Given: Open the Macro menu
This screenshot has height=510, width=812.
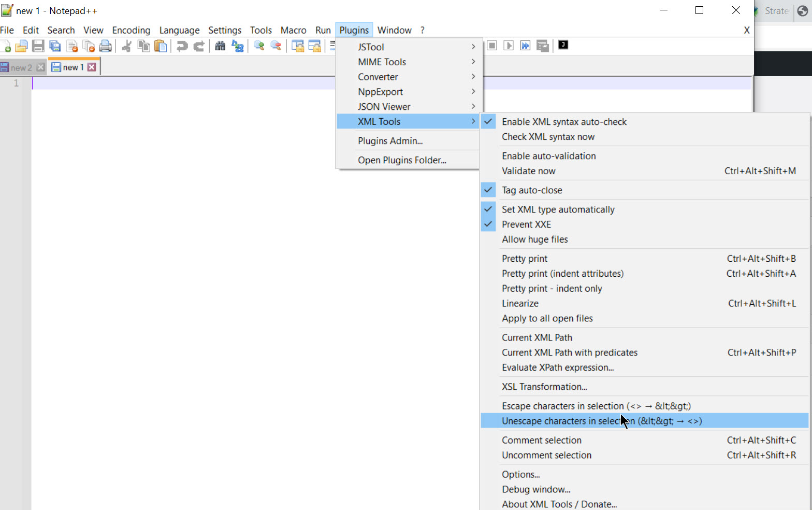Looking at the screenshot, I should coord(294,30).
